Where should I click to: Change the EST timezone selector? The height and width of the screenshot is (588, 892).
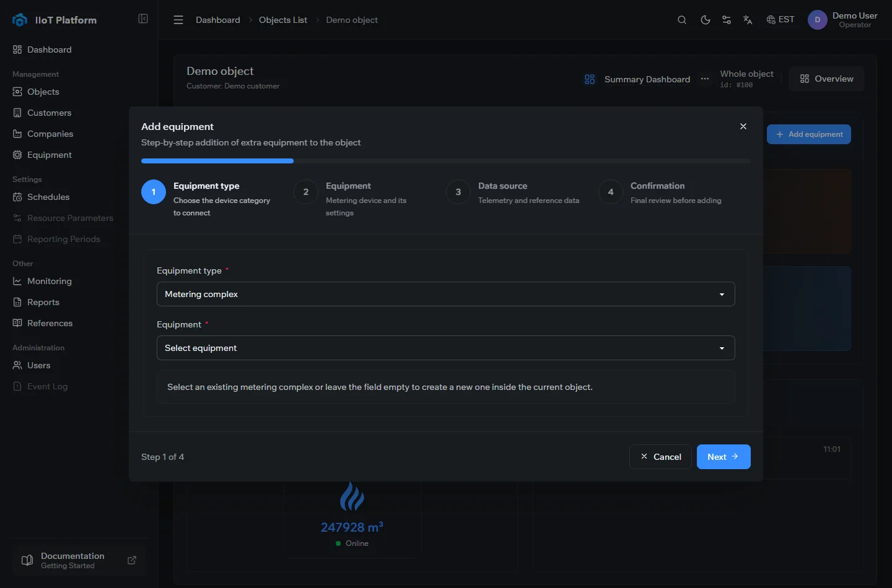click(x=780, y=20)
